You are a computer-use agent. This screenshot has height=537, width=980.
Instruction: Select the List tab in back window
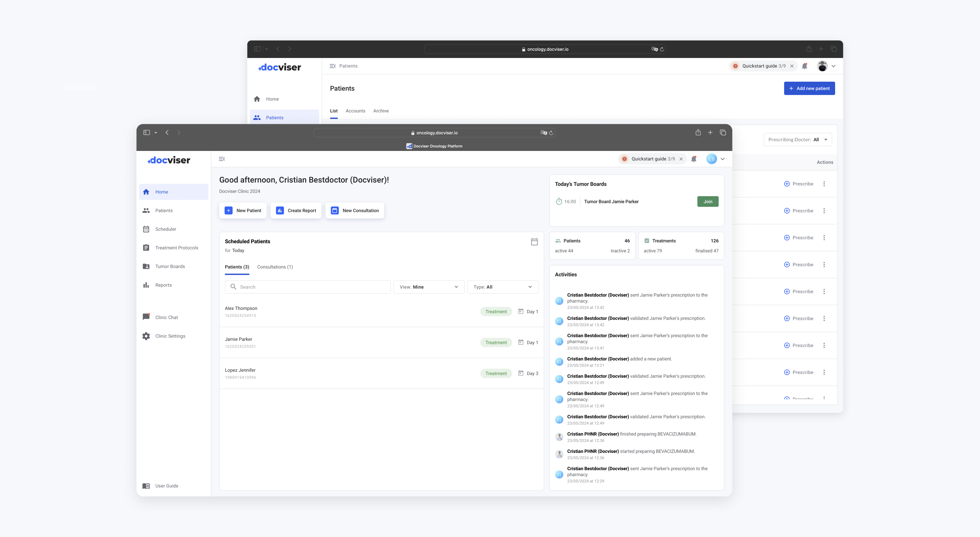pos(334,111)
